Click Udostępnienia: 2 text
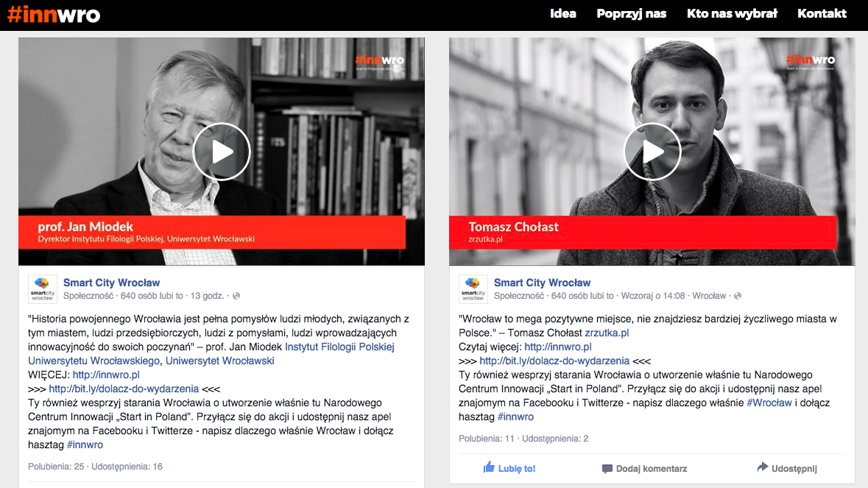The image size is (868, 488). [x=555, y=438]
